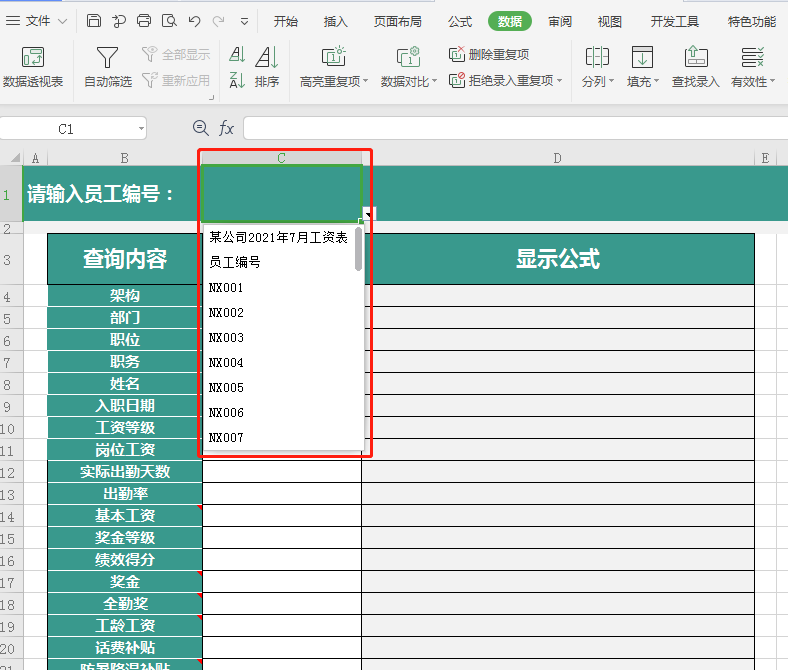Open the 文件 menu
The image size is (788, 670).
click(38, 21)
